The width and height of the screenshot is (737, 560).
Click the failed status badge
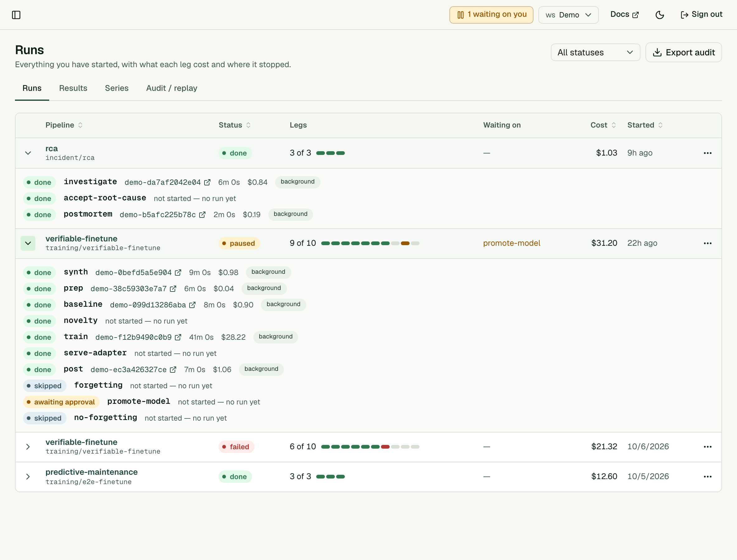point(237,447)
